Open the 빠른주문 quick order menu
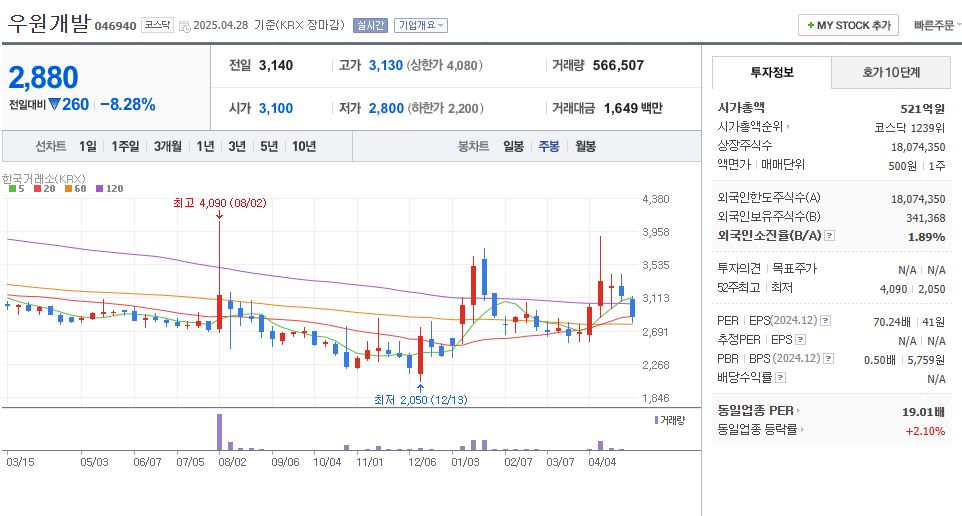This screenshot has height=516, width=962. 937,25
